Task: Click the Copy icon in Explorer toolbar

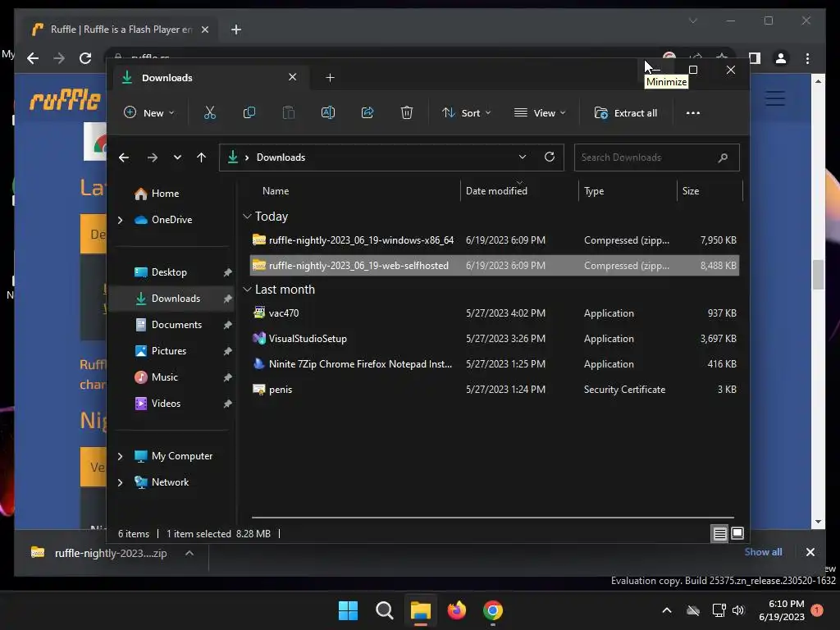Action: [249, 112]
